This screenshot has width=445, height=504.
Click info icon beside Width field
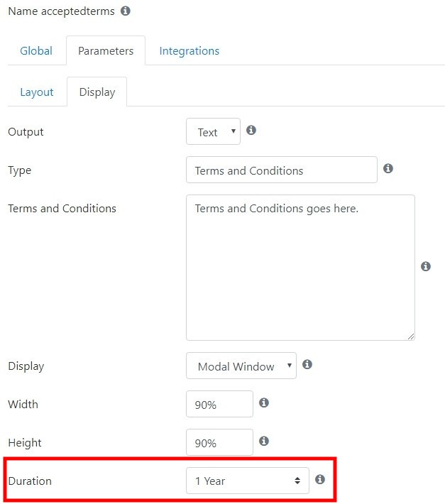[264, 402]
